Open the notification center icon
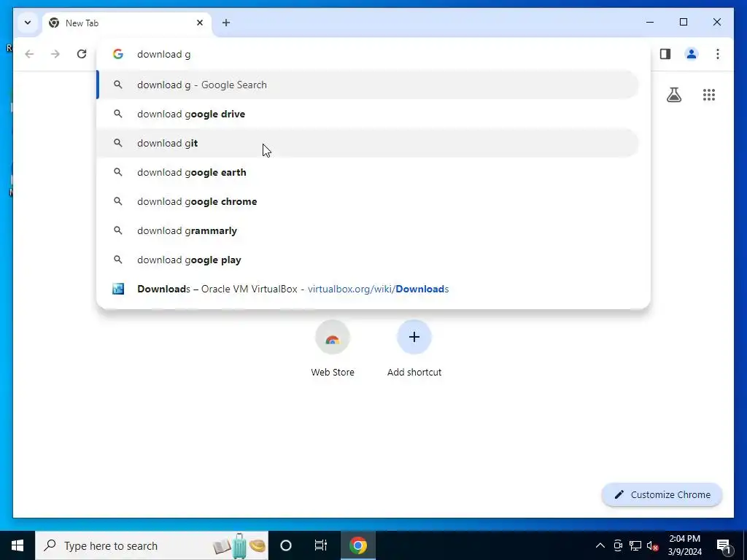Screen dimensions: 747x560 pos(724,545)
